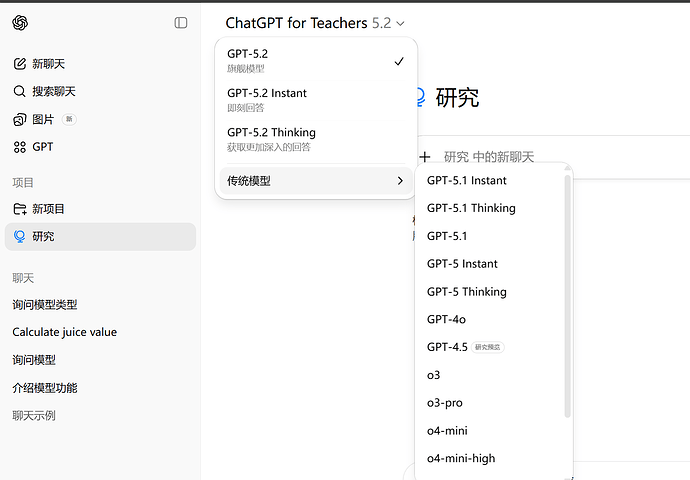Viewport: 690px width, 480px height.
Task: Click the legacy model list scrollbar
Action: coord(567,296)
